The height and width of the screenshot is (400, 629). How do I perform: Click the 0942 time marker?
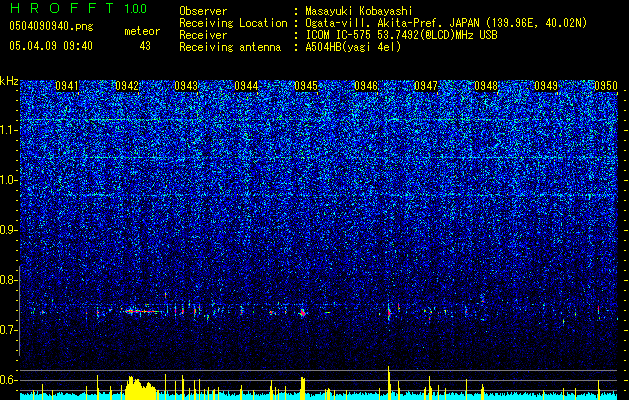point(127,86)
